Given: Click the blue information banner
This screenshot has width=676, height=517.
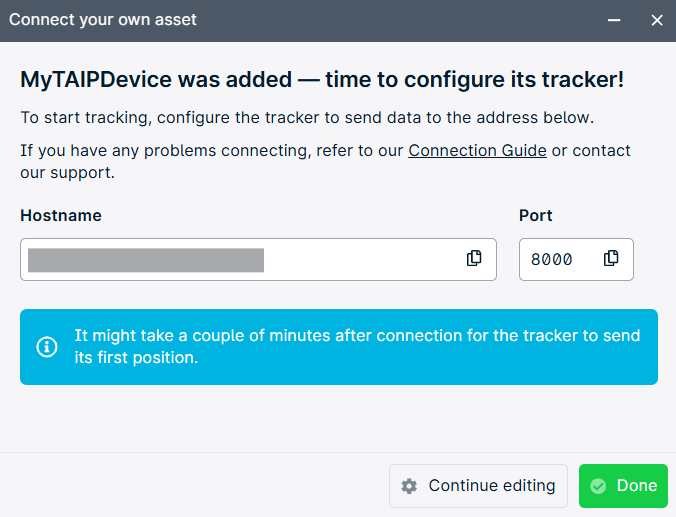Looking at the screenshot, I should pos(339,347).
